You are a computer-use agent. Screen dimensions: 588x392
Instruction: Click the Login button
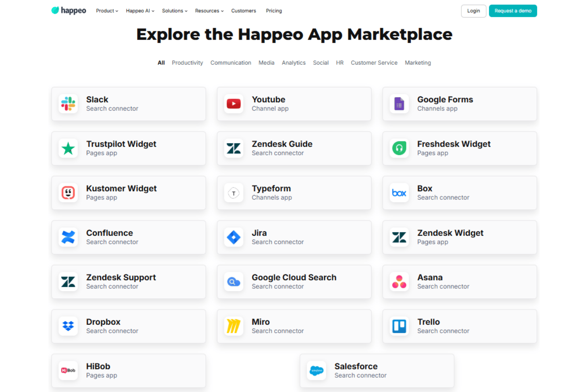(474, 11)
